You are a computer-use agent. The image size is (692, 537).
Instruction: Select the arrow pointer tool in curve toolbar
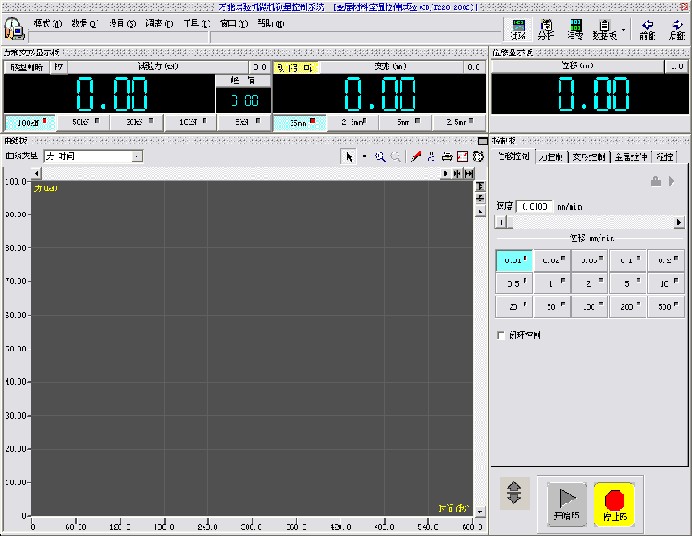pyautogui.click(x=348, y=157)
